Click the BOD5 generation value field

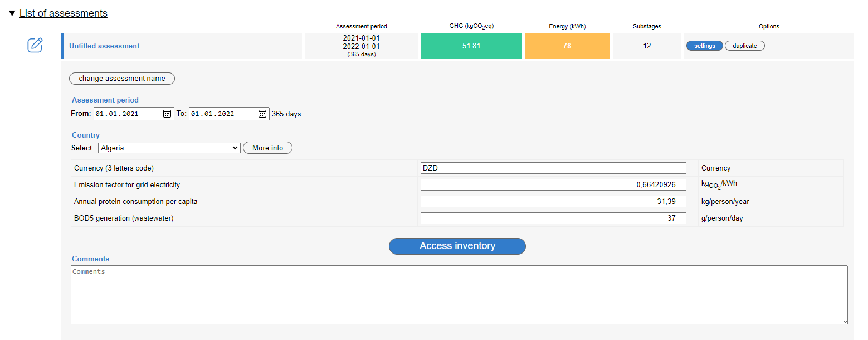click(553, 218)
